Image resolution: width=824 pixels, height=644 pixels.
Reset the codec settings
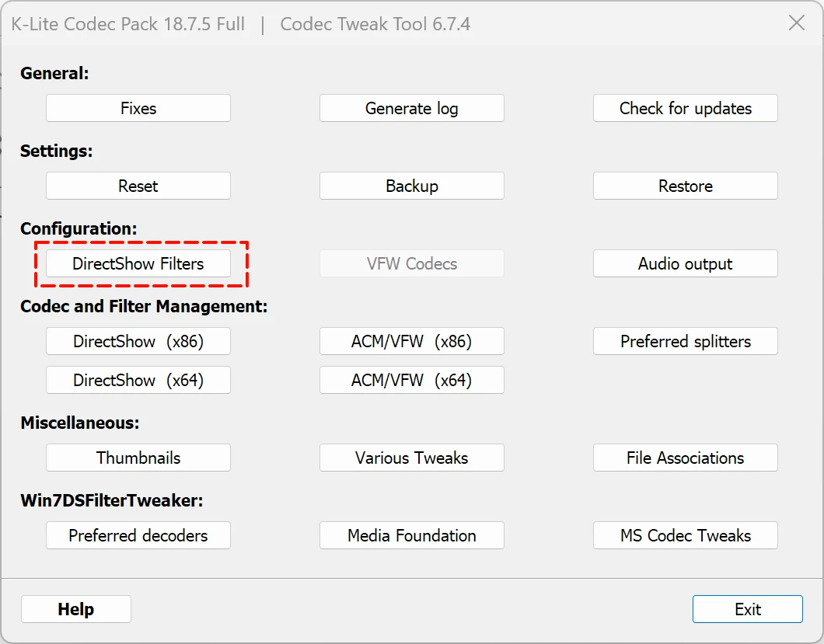point(138,186)
